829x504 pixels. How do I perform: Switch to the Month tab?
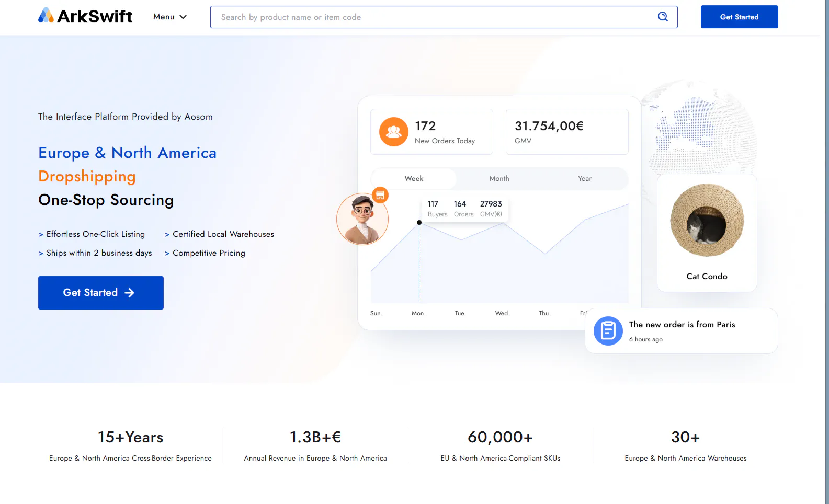[499, 179]
